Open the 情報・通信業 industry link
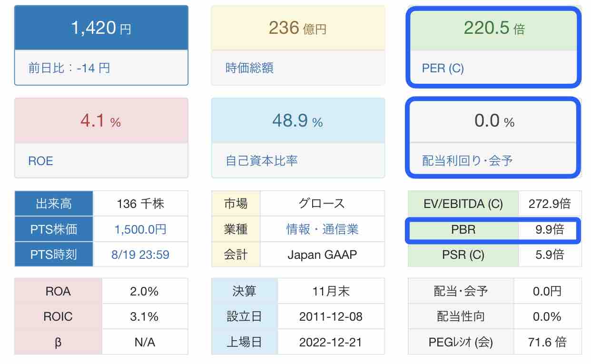Screen dimensions: 591x364 [322, 229]
